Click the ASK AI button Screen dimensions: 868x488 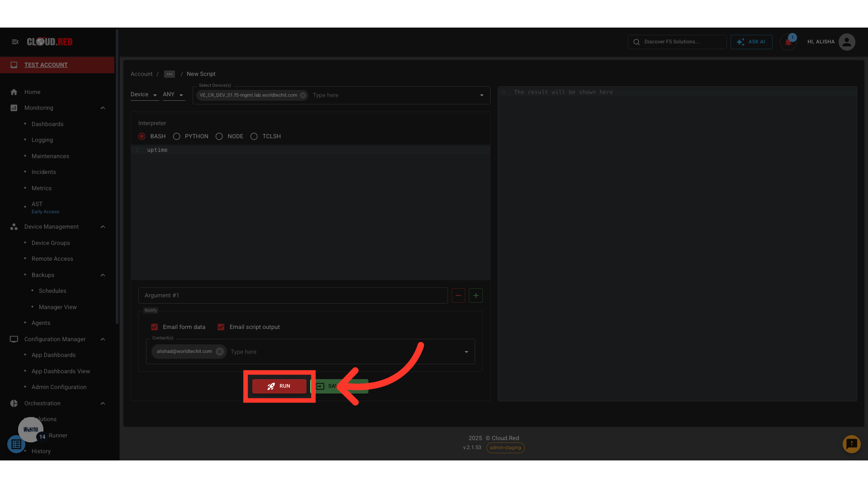751,42
